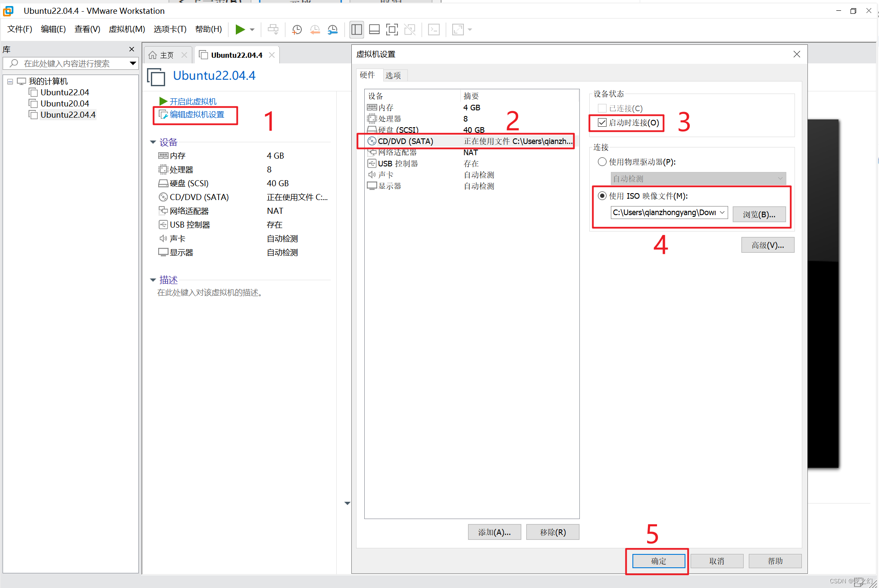879x588 pixels.
Task: Select Ubuntu22.04.4 in the library tree
Action: click(68, 115)
